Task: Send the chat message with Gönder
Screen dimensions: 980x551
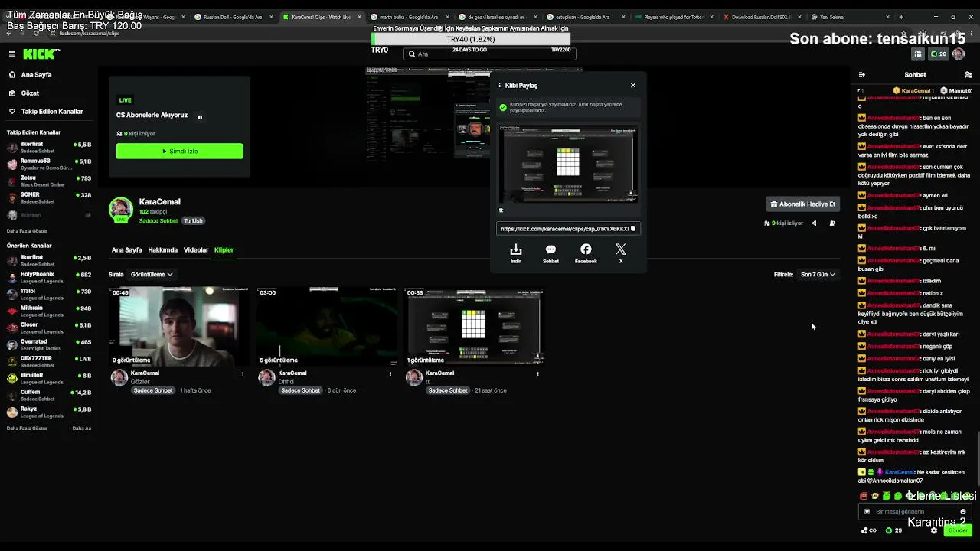Action: [958, 530]
